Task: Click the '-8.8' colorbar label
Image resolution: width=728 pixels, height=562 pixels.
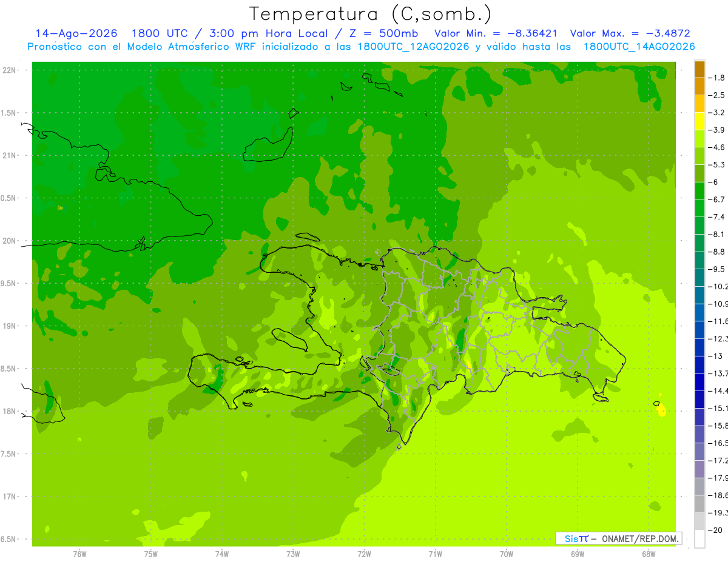Action: tap(717, 252)
